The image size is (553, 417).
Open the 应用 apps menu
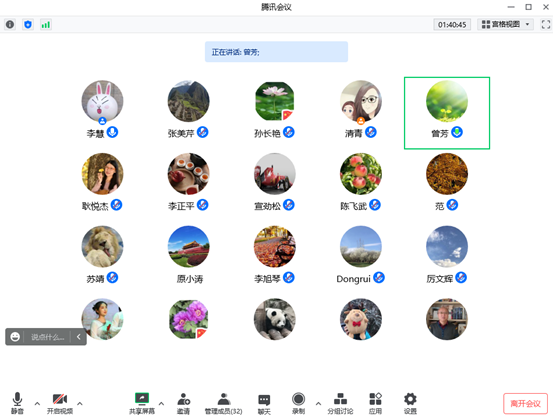(x=375, y=403)
